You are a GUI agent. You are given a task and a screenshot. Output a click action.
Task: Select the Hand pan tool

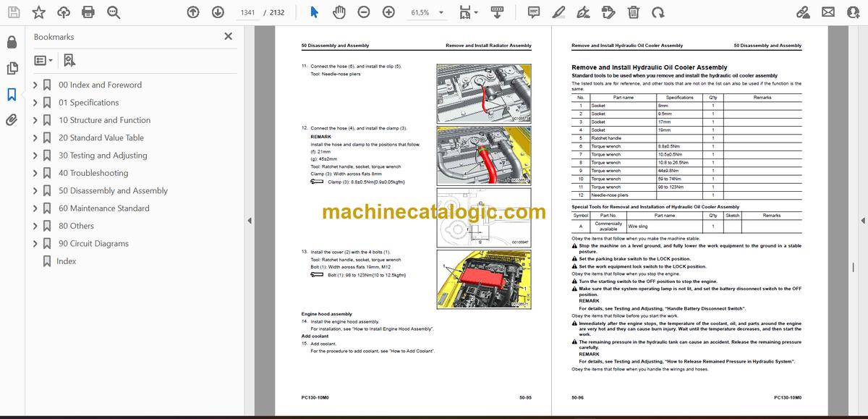(x=339, y=12)
